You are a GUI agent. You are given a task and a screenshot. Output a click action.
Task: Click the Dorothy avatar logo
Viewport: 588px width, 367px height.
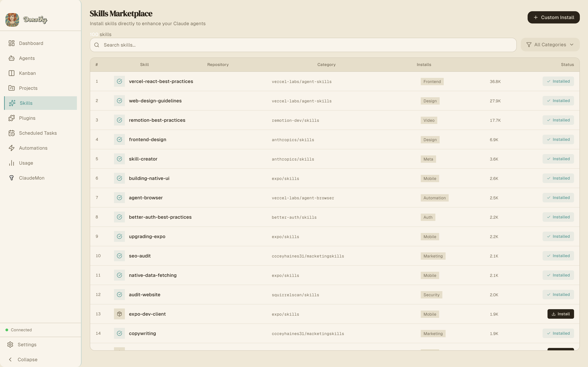coord(12,20)
